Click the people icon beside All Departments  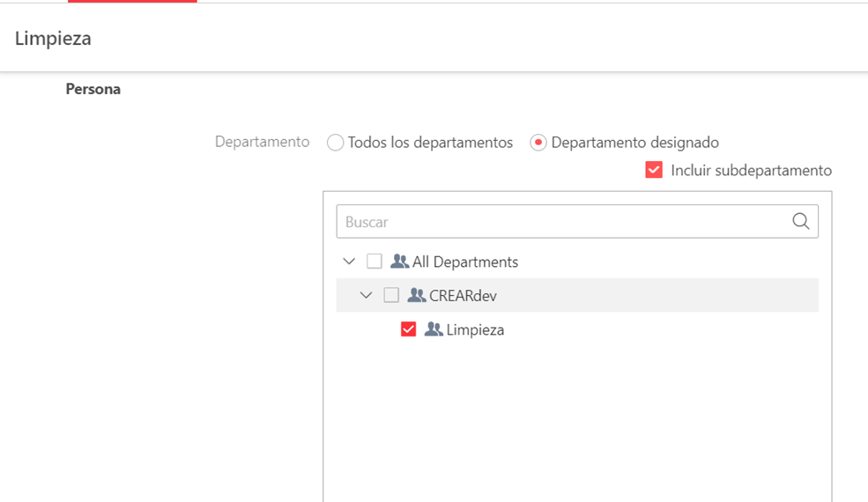pos(399,262)
